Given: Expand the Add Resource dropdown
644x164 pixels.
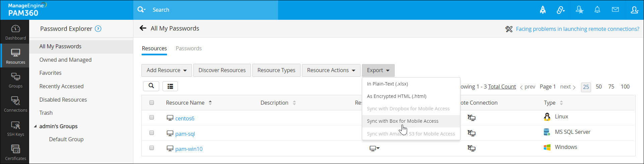Looking at the screenshot, I should pos(167,70).
